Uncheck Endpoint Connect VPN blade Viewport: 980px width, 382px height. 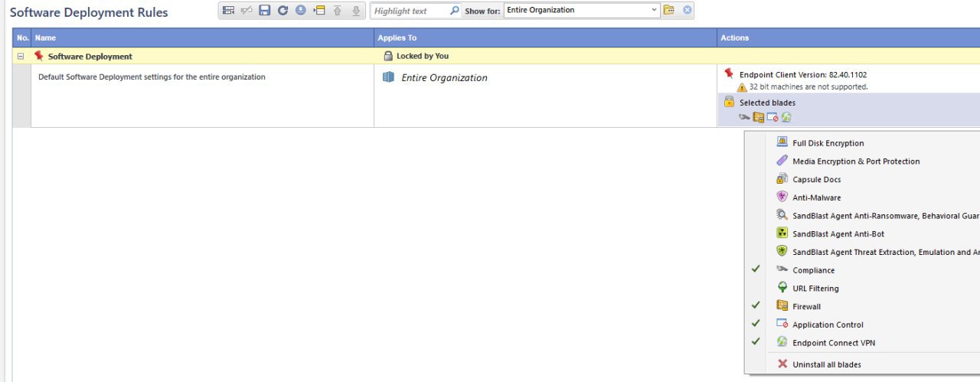coord(863,343)
